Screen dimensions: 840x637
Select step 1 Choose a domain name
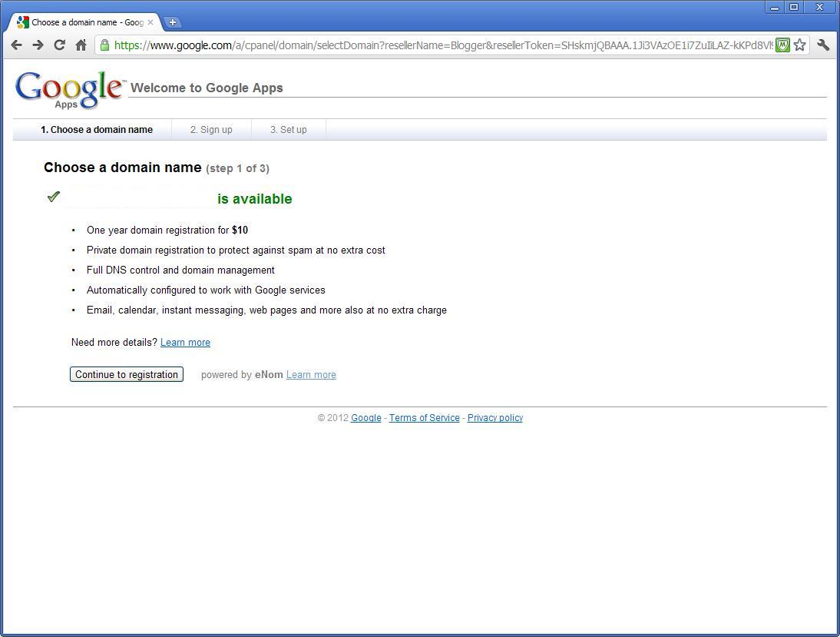(97, 130)
